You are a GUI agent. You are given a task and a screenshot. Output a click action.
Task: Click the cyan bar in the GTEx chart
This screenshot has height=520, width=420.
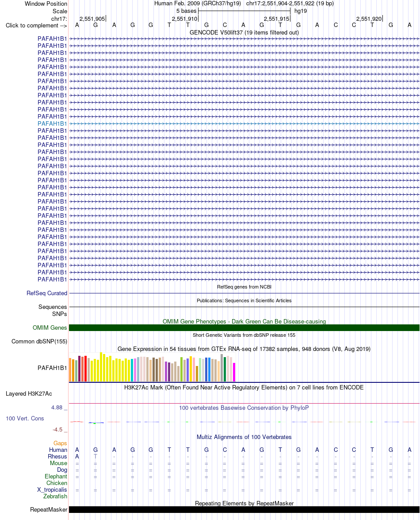(x=132, y=370)
